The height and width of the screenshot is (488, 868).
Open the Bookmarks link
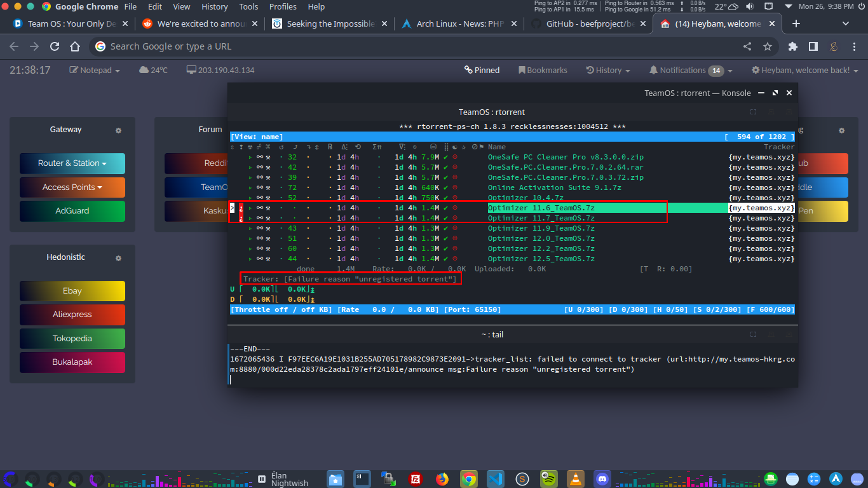543,70
